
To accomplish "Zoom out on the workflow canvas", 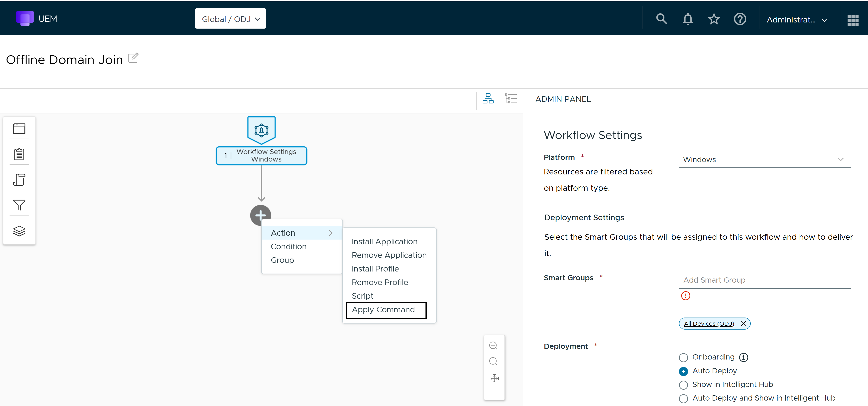I will (x=493, y=361).
